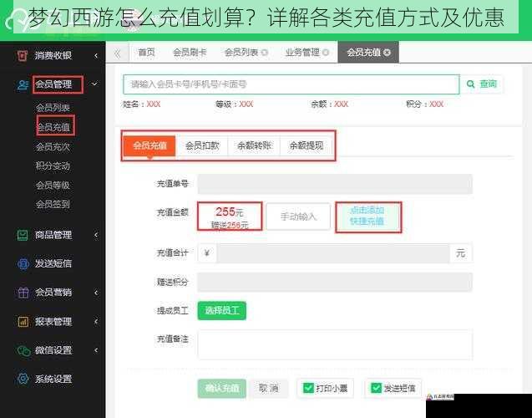
Task: Click the 取消 button
Action: click(269, 388)
